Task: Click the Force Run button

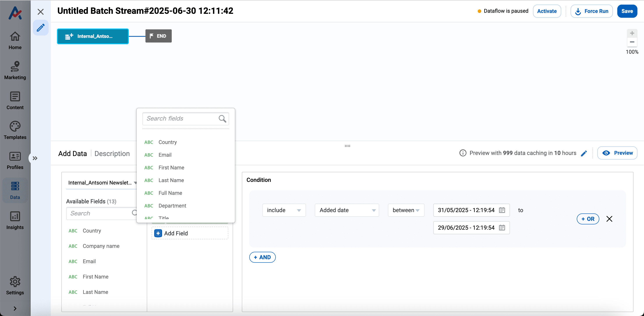Action: coord(591,11)
